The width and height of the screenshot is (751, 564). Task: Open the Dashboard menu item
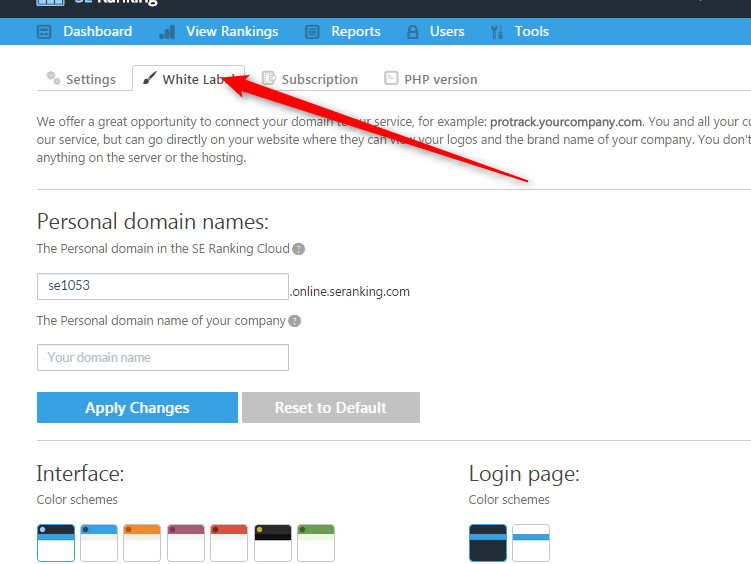[x=98, y=32]
